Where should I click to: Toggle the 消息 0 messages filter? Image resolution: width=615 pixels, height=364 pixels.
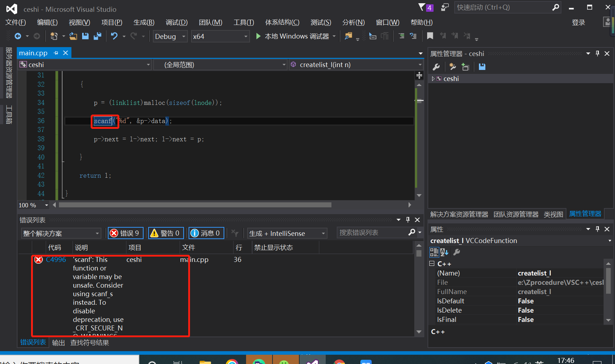(x=206, y=233)
